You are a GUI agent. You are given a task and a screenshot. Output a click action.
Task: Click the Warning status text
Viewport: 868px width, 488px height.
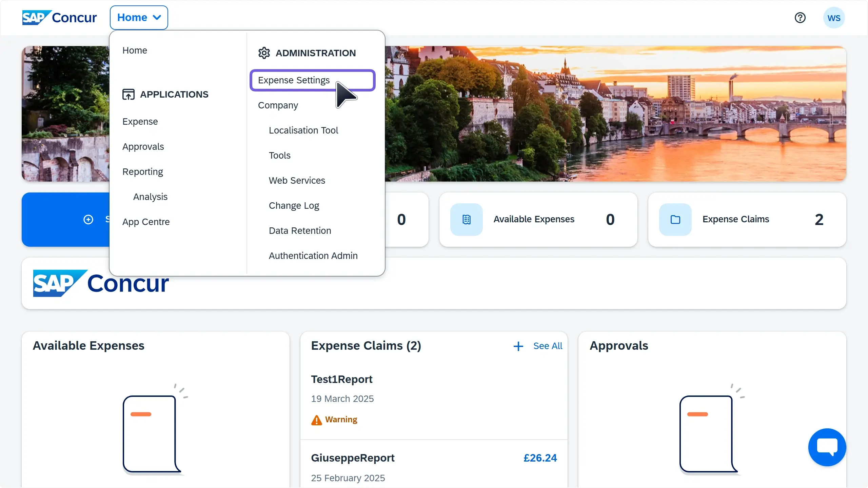pyautogui.click(x=341, y=420)
